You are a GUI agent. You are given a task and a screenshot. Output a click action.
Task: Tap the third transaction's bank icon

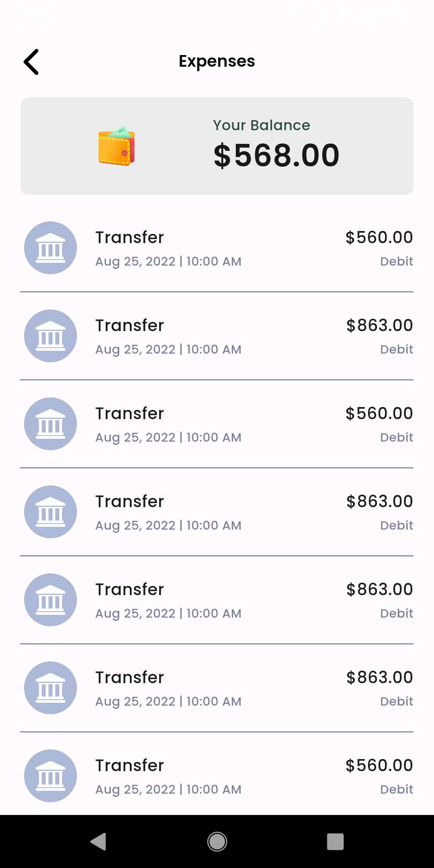pyautogui.click(x=51, y=424)
